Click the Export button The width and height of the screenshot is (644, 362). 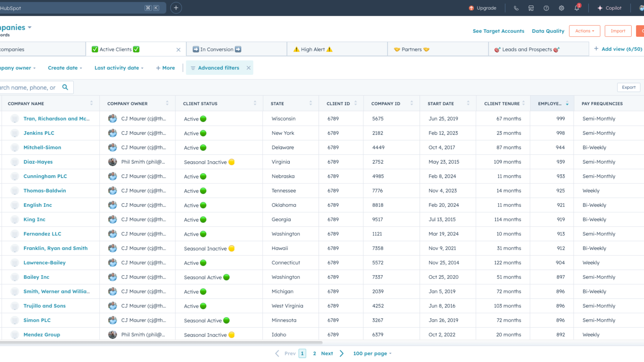(x=629, y=87)
